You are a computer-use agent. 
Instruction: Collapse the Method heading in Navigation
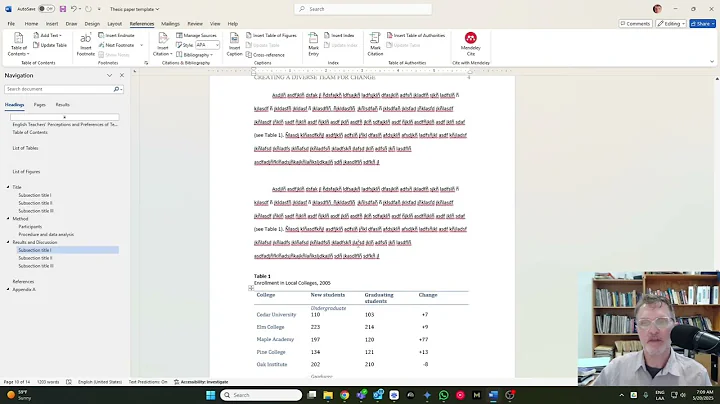[x=8, y=219]
